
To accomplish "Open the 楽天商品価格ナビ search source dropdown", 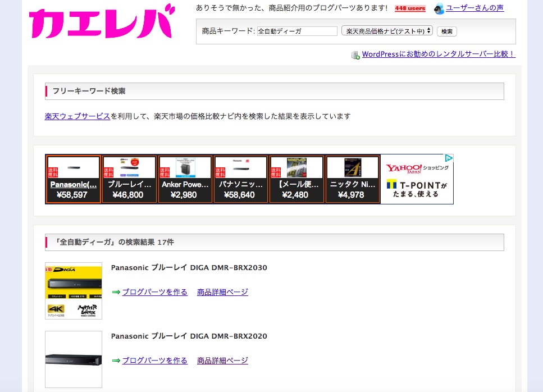I will (x=387, y=31).
